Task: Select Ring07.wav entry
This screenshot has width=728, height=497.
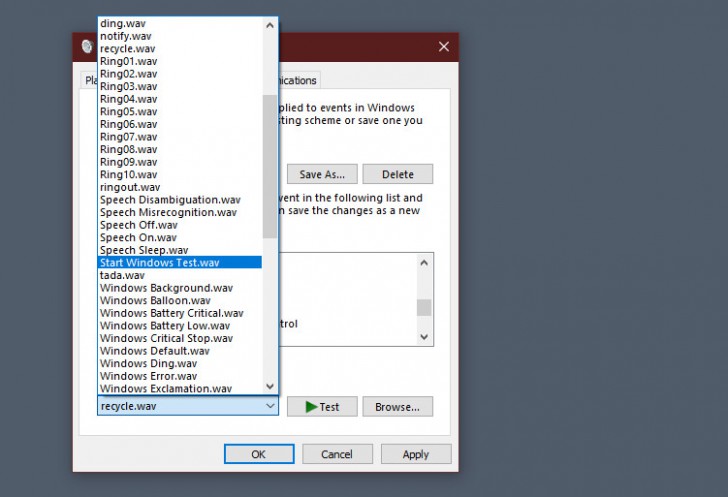Action: click(180, 137)
